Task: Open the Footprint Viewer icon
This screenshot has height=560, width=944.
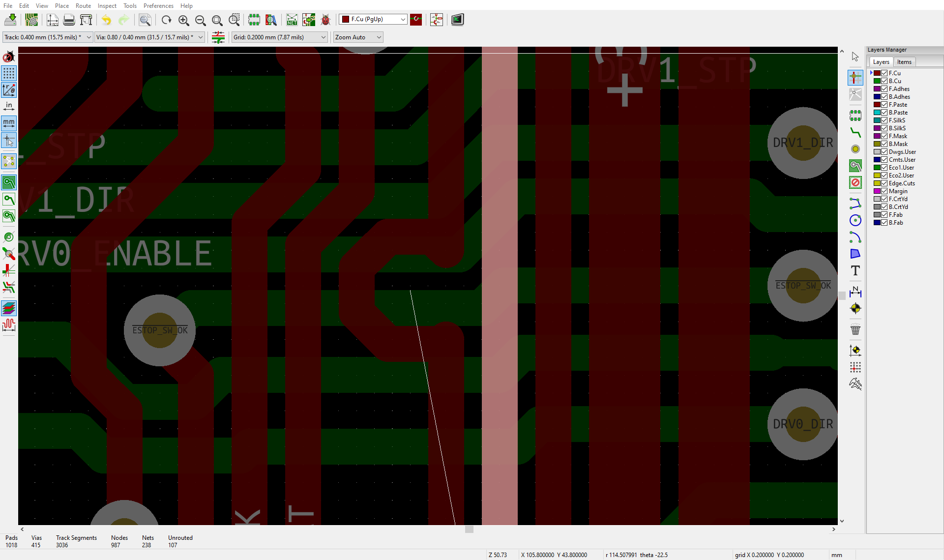Action: point(271,20)
